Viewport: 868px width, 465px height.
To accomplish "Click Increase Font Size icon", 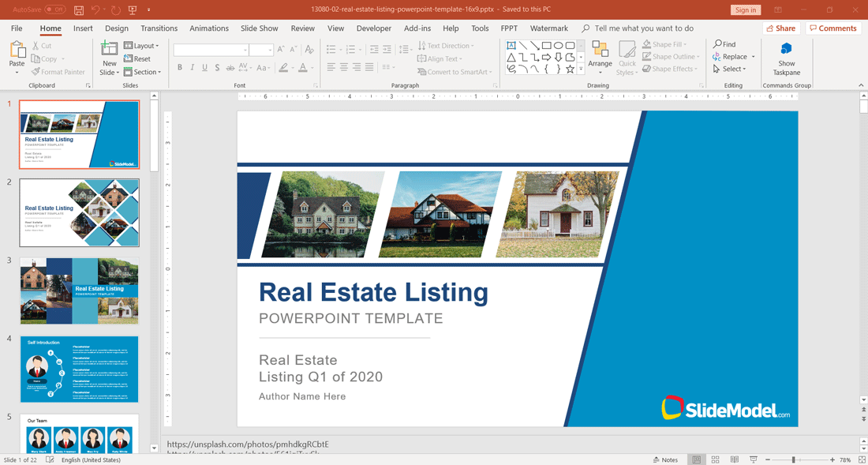I will click(x=281, y=49).
